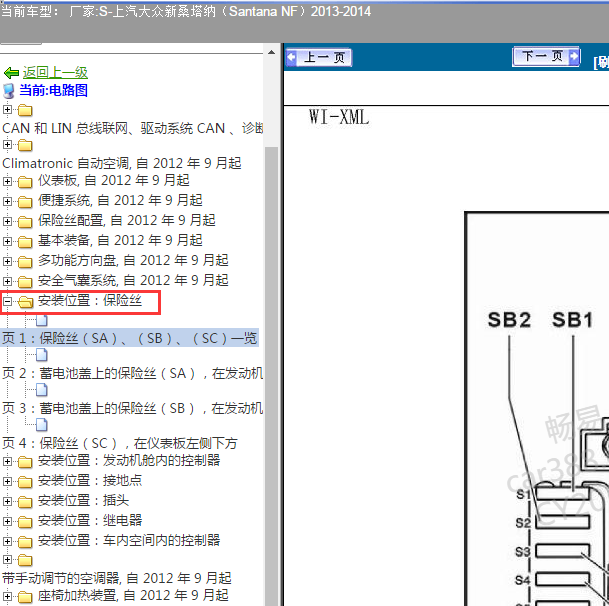This screenshot has height=606, width=609.
Task: Collapse the 安装位置：保险丝 folder
Action: coord(7,301)
